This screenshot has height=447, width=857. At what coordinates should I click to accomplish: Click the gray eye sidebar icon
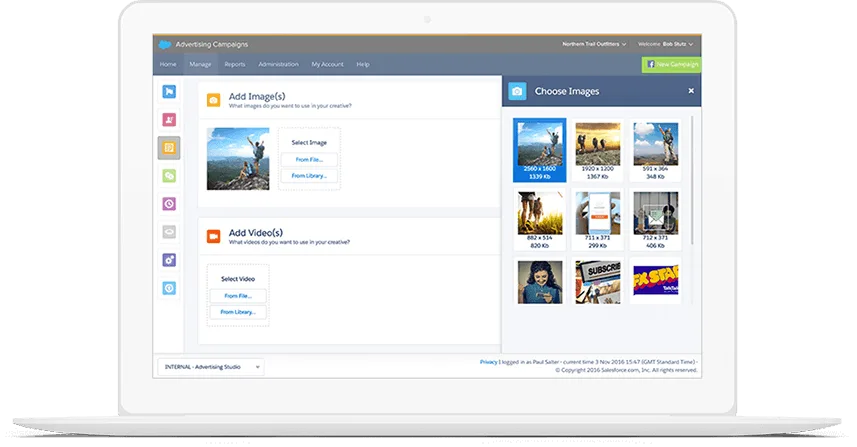pos(169,232)
